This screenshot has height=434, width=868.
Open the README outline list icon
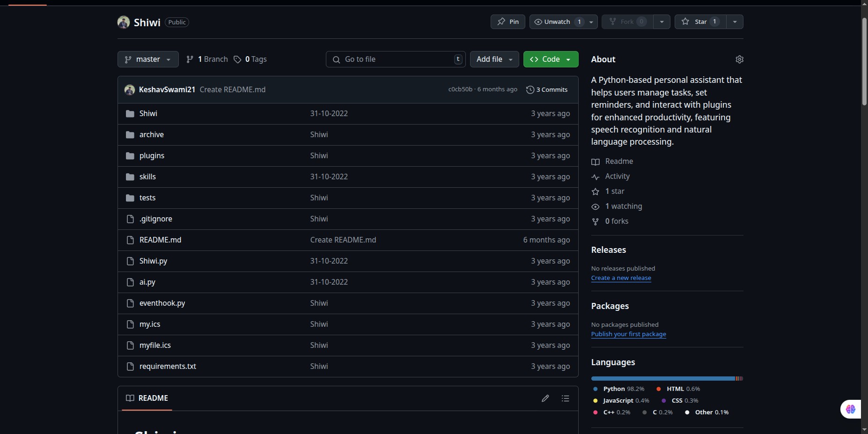tap(566, 398)
